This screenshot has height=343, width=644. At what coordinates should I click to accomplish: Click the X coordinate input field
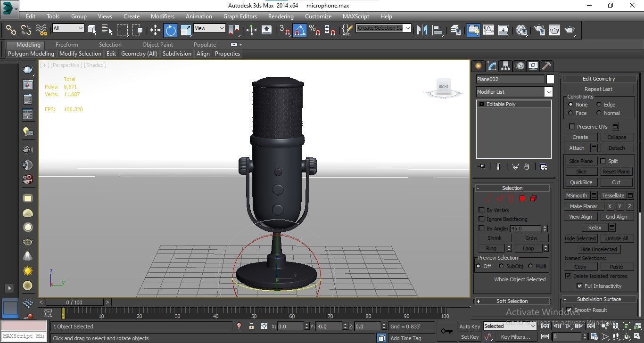(290, 327)
